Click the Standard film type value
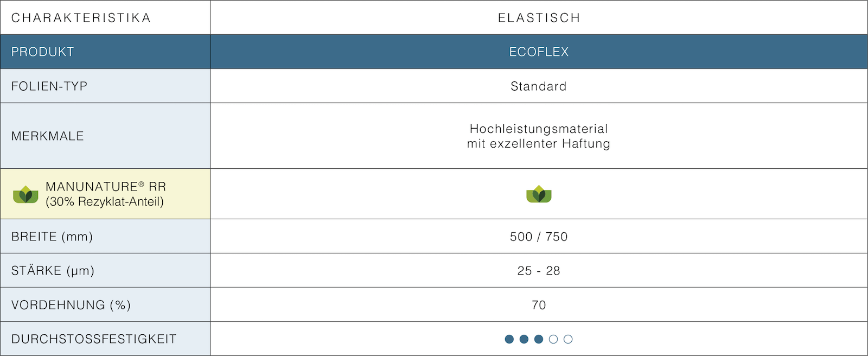The image size is (868, 356). [539, 86]
